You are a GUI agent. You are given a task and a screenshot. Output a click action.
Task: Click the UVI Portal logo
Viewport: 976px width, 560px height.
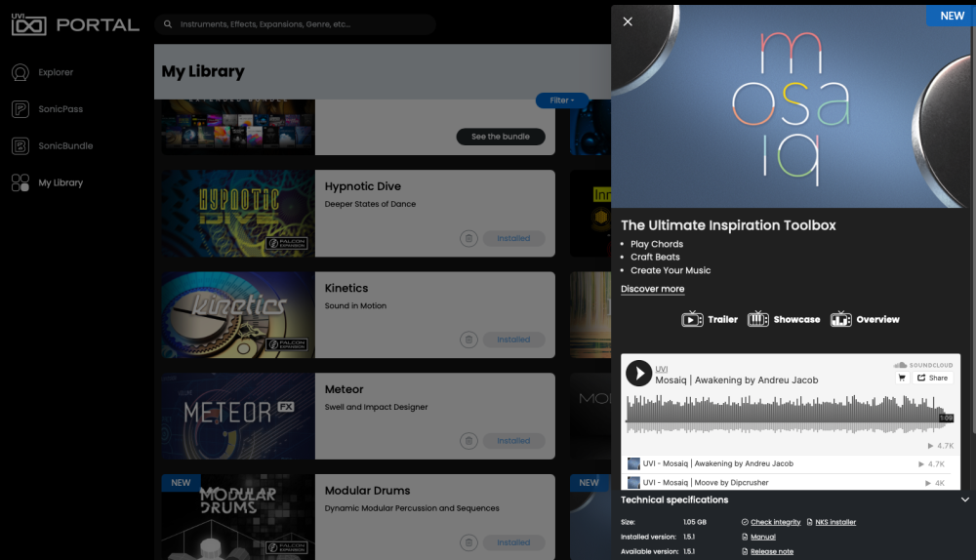click(75, 24)
